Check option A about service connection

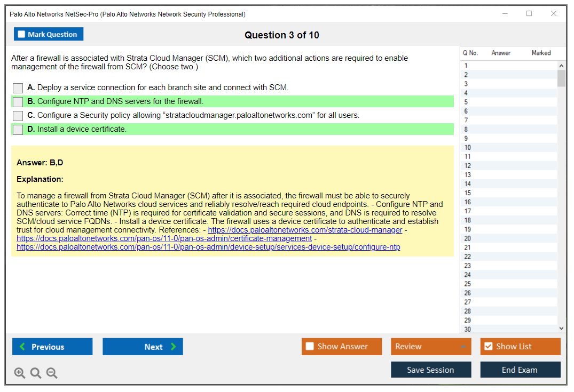tap(18, 88)
